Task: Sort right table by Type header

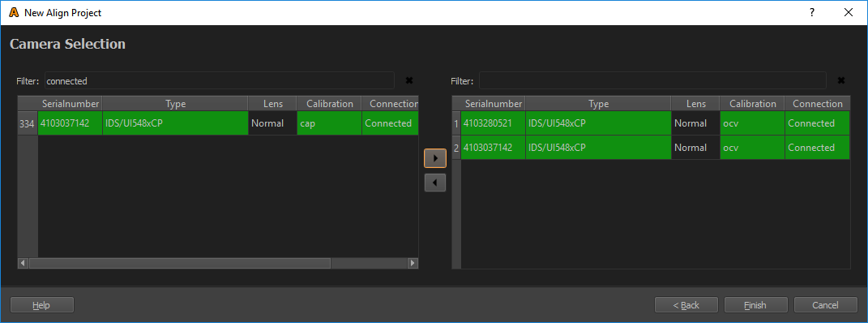Action: tap(598, 104)
